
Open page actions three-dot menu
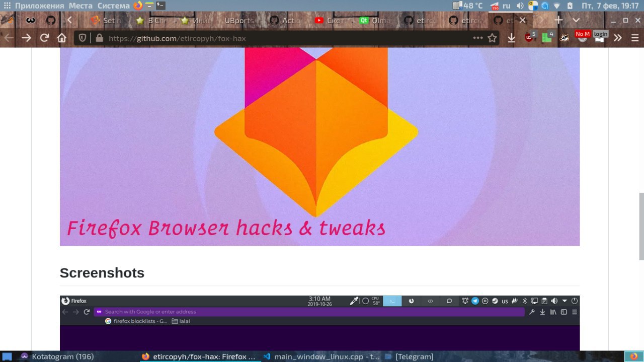click(478, 38)
